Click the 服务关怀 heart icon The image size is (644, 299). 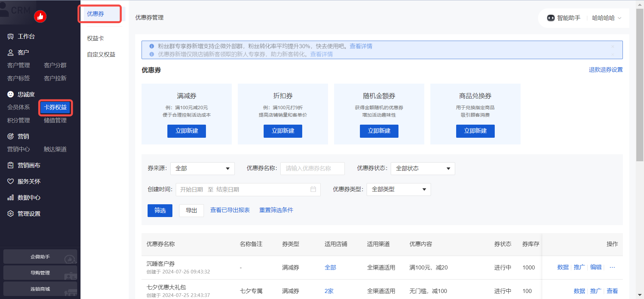click(x=11, y=181)
